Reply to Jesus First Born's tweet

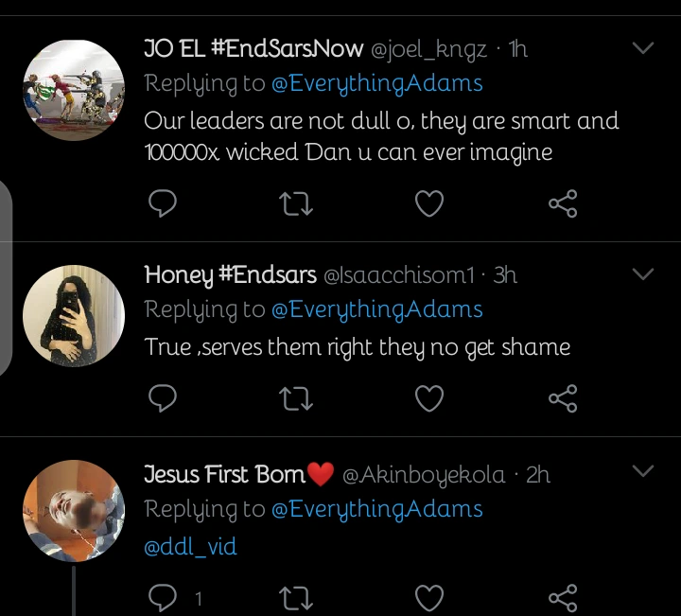pos(165,597)
